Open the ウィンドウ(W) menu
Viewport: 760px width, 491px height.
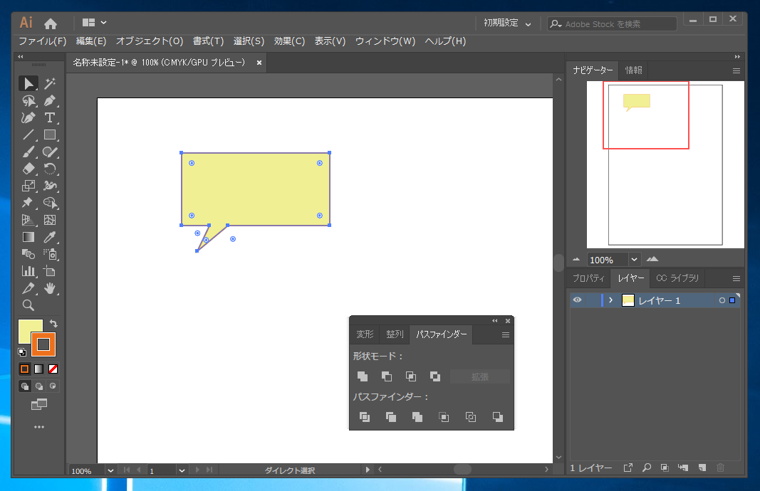385,41
